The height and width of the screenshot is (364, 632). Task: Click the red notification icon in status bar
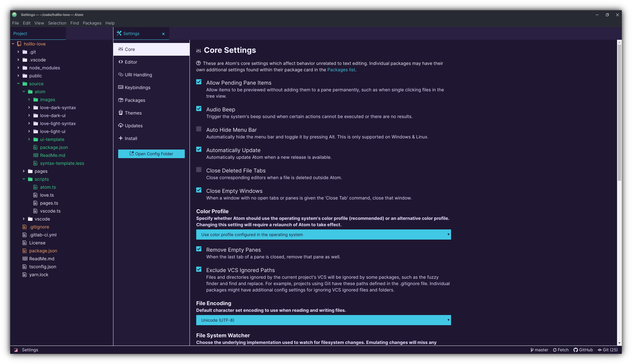pos(16,350)
